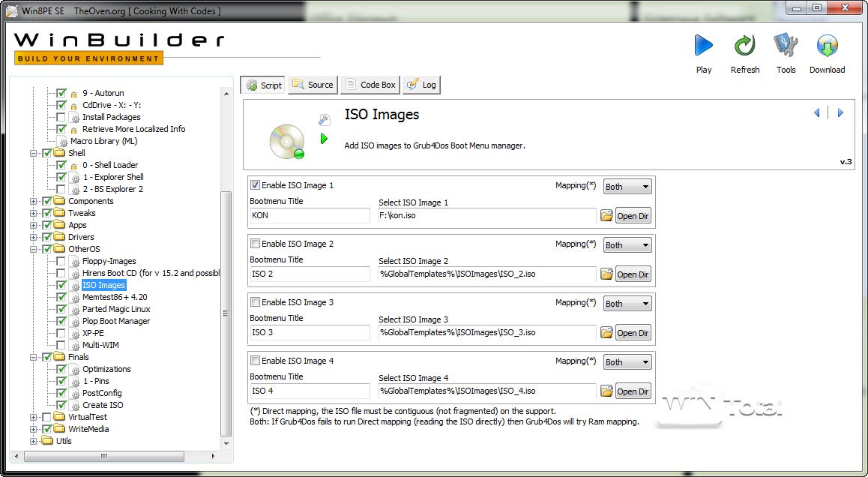Click Open Dir for ISO Image 2
The height and width of the screenshot is (477, 868).
[633, 274]
